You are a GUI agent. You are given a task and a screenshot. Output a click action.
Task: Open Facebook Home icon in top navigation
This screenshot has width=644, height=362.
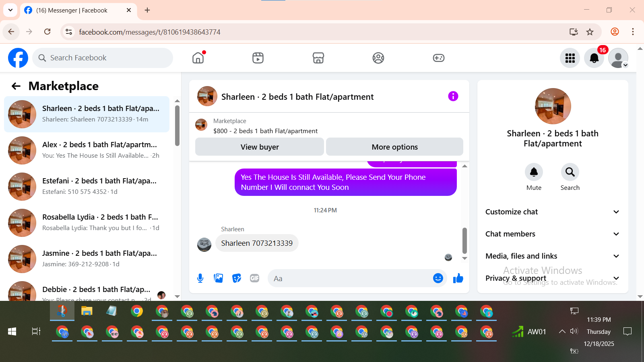point(198,58)
